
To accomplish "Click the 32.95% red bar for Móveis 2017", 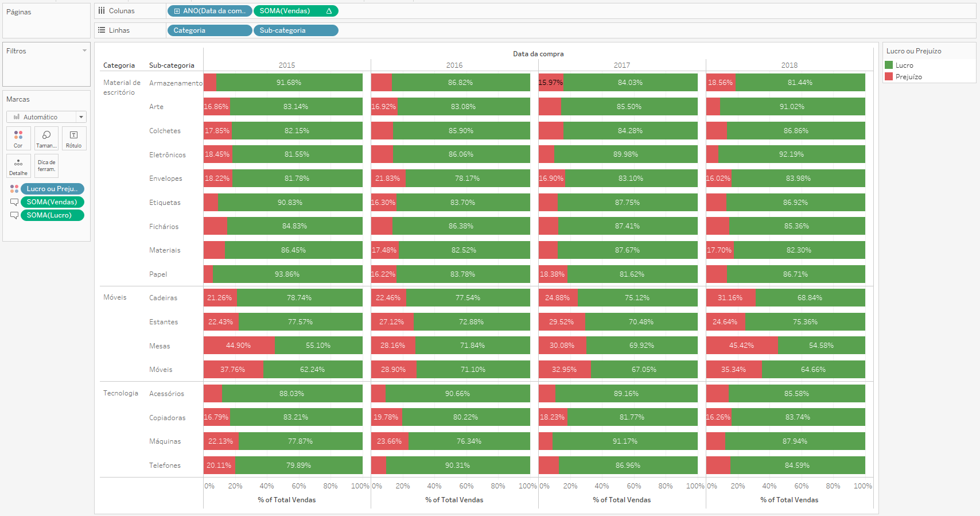I will tap(565, 370).
